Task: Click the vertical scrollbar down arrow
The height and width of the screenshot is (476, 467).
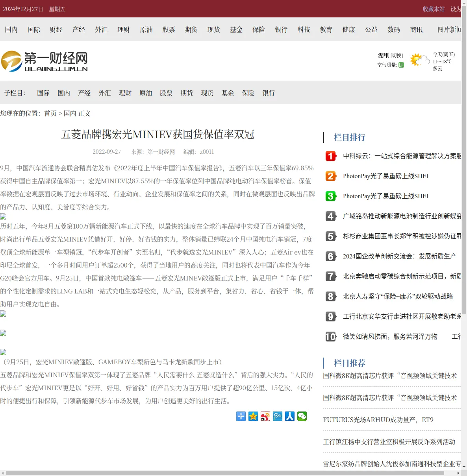Action: pyautogui.click(x=464, y=467)
